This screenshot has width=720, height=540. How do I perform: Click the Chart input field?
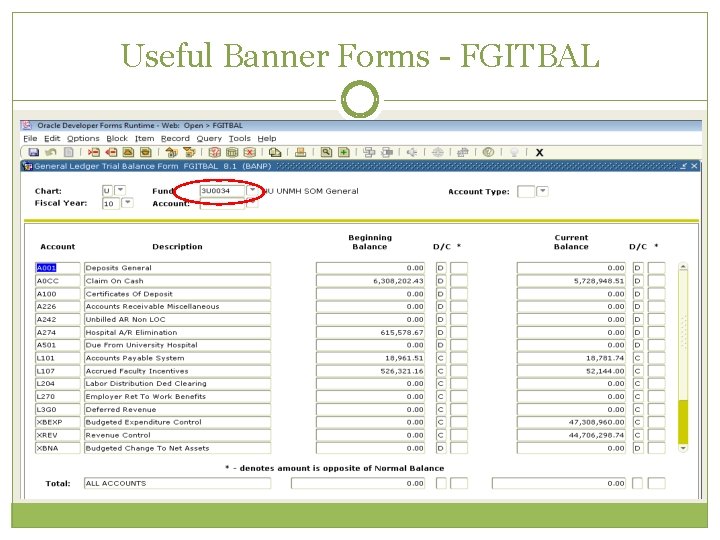coord(107,190)
